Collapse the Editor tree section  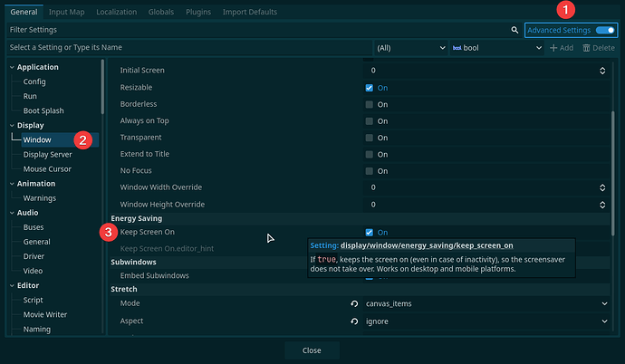(x=12, y=285)
